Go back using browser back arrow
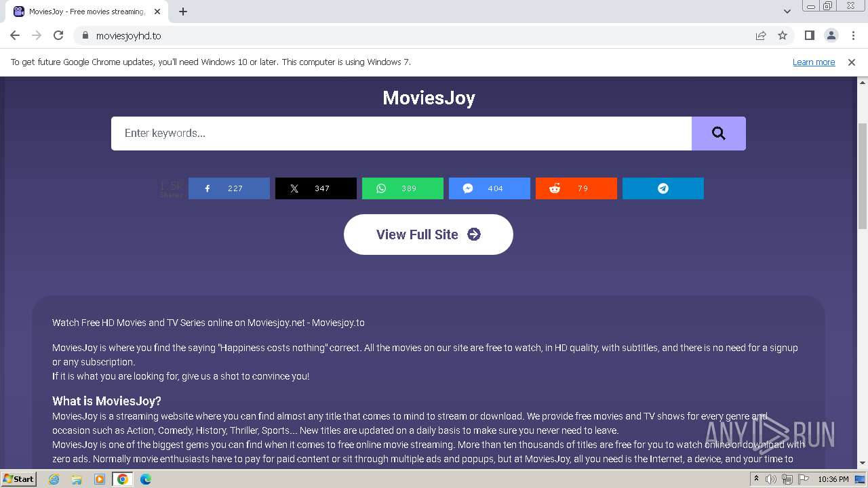 click(x=15, y=35)
